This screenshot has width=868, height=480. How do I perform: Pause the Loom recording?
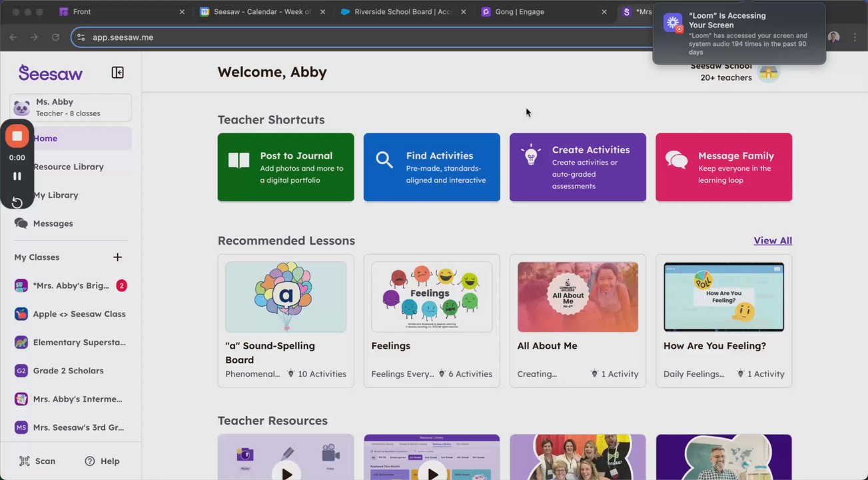17,176
